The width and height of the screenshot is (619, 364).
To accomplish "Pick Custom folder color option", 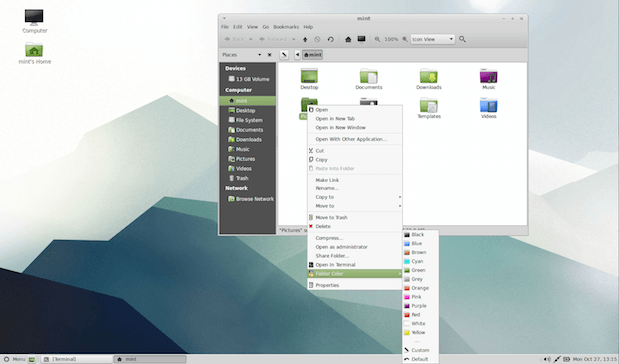I will (x=420, y=350).
